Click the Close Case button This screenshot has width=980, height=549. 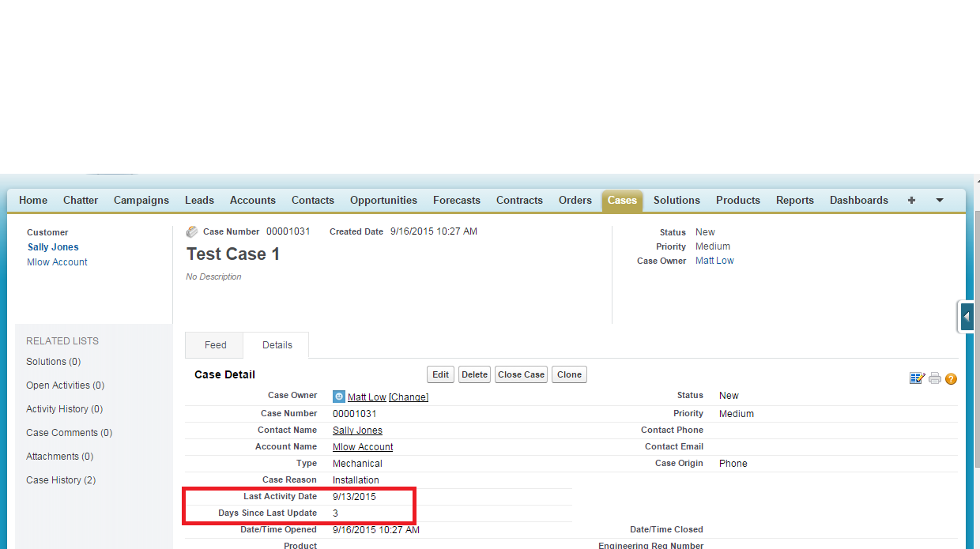[521, 374]
